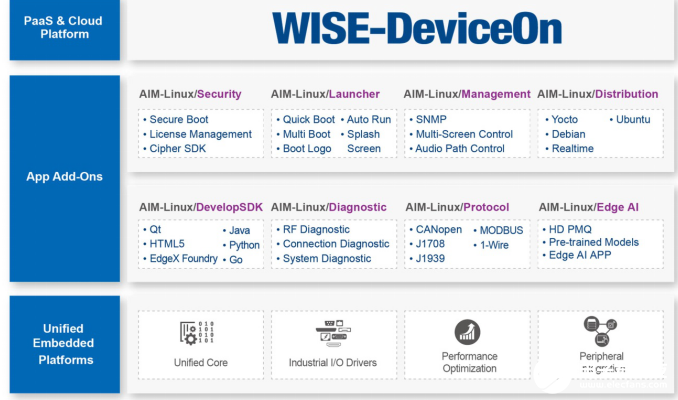Choose the Ubuntu distribution
Screen dimensions: 678x400
(x=633, y=119)
